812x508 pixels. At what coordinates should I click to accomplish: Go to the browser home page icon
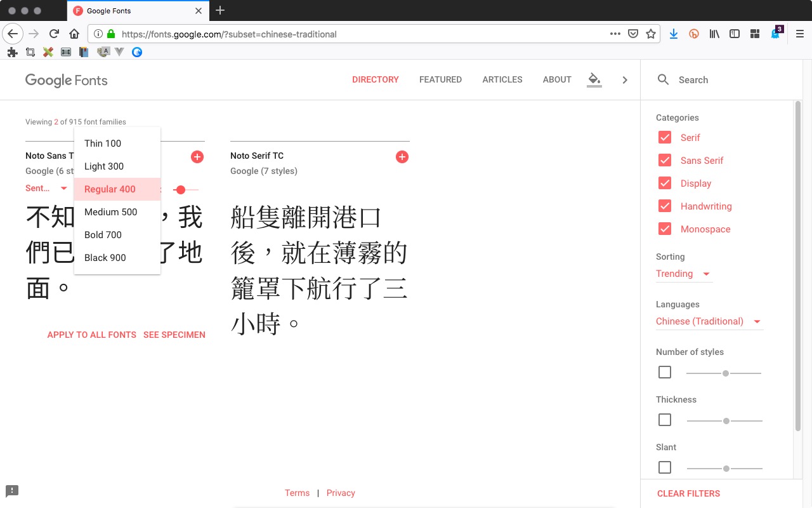click(x=74, y=34)
